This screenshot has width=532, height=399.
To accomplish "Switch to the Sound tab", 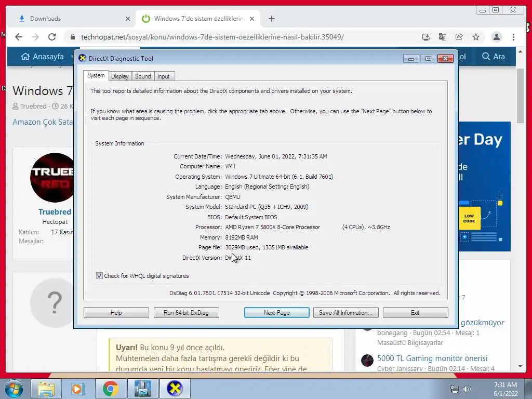I will pos(143,76).
